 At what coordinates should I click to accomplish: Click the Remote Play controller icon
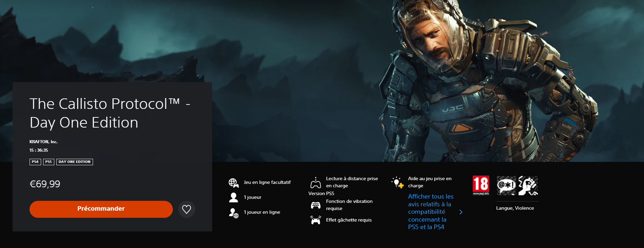(316, 183)
